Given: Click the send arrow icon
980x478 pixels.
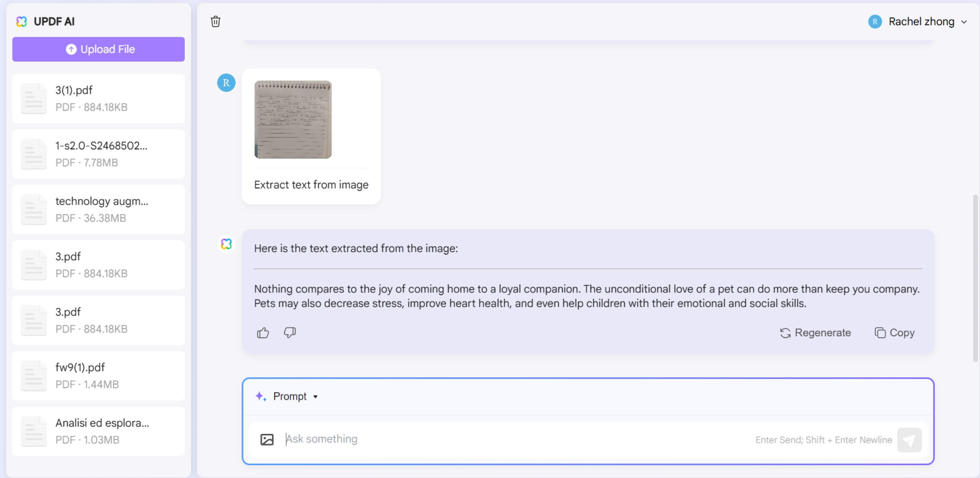Looking at the screenshot, I should point(909,440).
